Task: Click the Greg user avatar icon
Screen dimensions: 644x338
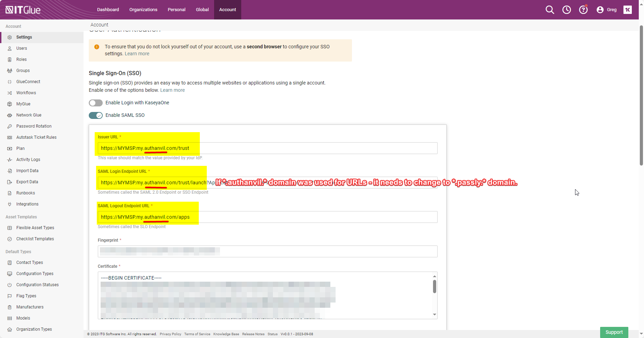Action: click(x=600, y=10)
